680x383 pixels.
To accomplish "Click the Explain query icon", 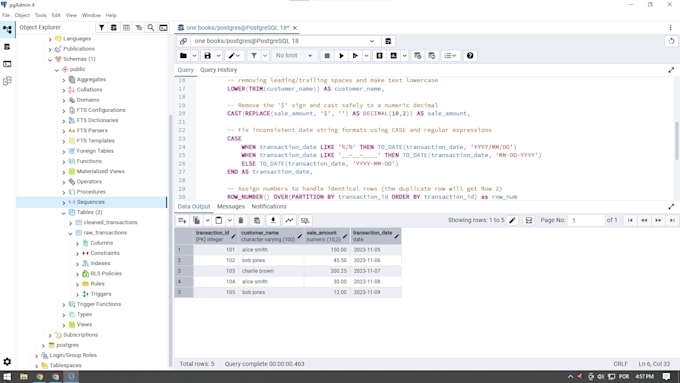I will point(379,56).
